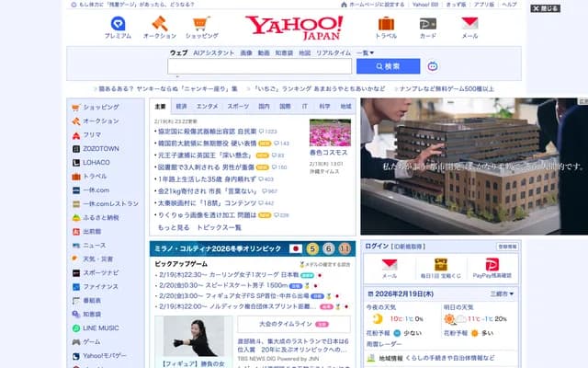Open the カード icon in header
The image size is (588, 368).
coord(428,24)
